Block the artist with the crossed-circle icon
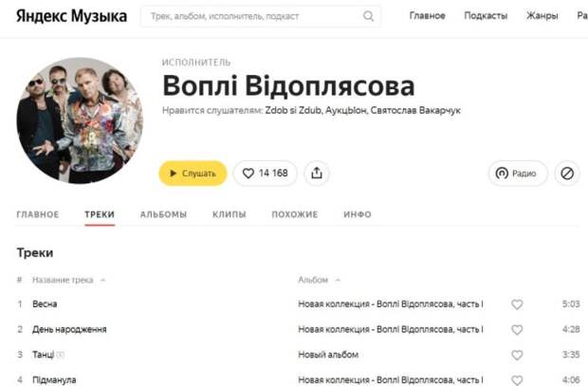Viewport: 588px width, 386px height. tap(566, 174)
